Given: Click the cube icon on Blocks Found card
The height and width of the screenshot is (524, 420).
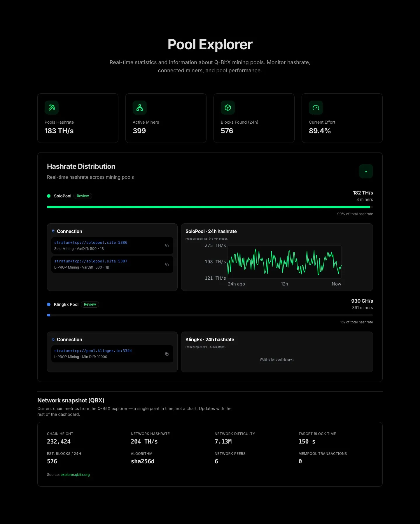Looking at the screenshot, I should click(228, 108).
